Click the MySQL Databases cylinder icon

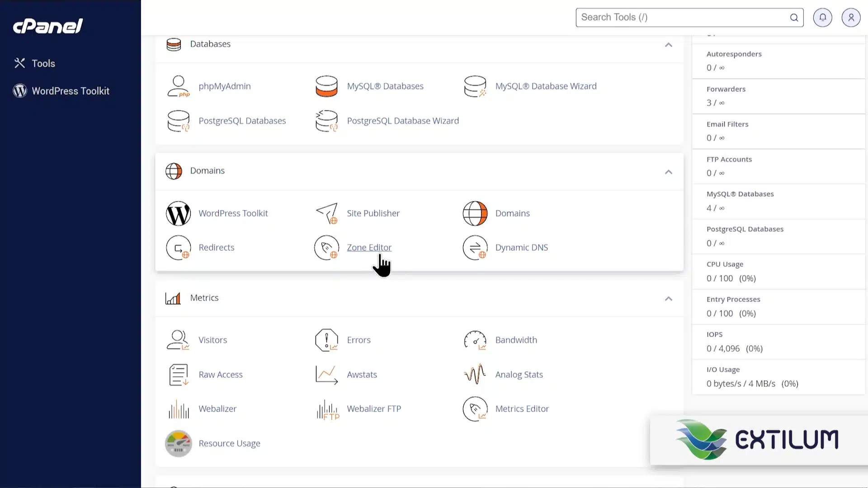point(326,86)
